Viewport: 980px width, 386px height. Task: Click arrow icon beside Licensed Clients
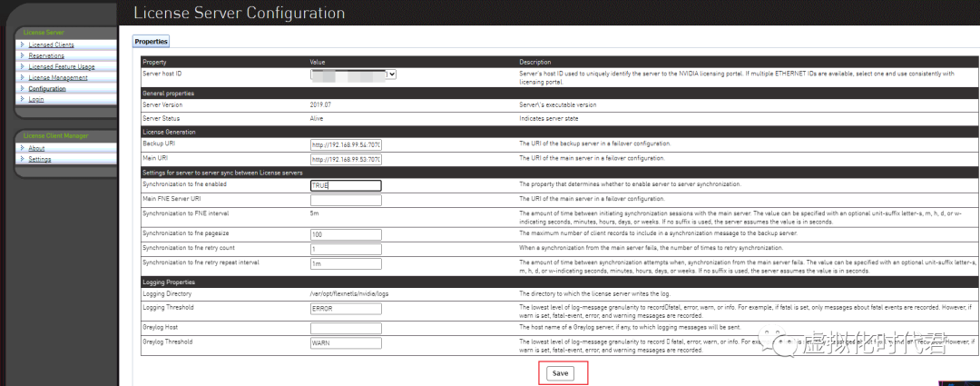(x=22, y=45)
